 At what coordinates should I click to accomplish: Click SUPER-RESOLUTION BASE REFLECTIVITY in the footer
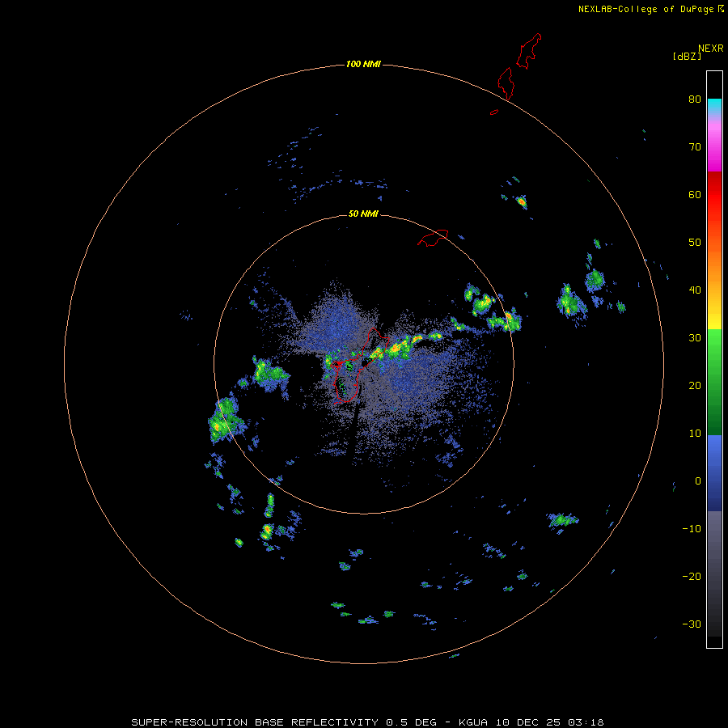255,722
